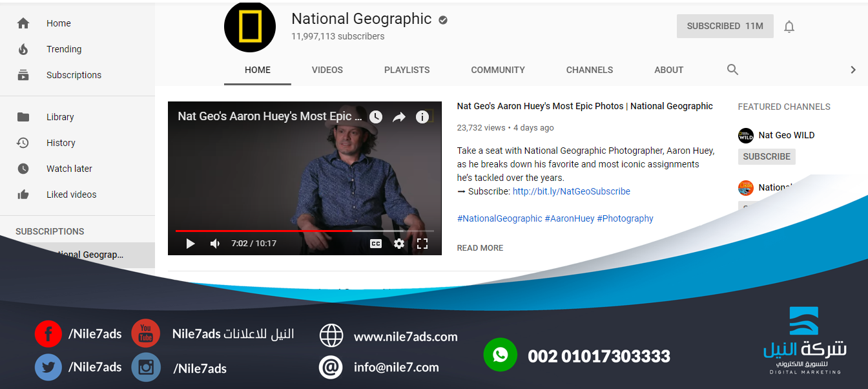This screenshot has height=389, width=868.
Task: Open the player settings gear
Action: click(x=399, y=244)
